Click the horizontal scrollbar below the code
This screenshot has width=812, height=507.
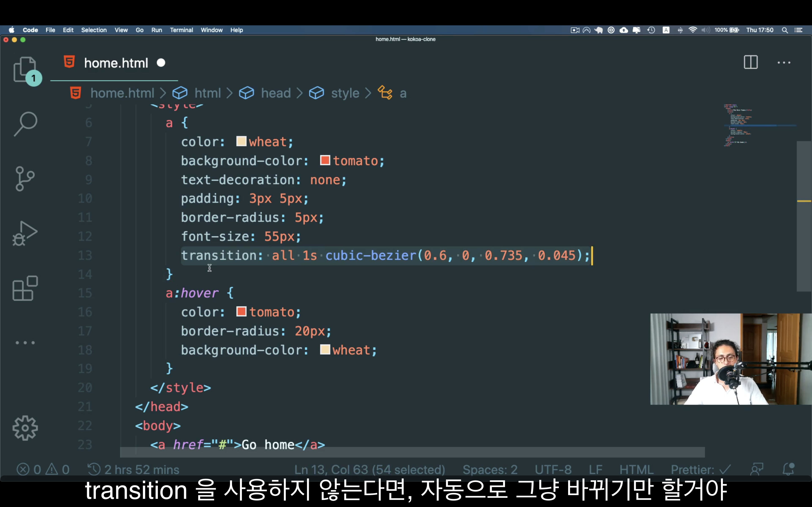tap(412, 452)
